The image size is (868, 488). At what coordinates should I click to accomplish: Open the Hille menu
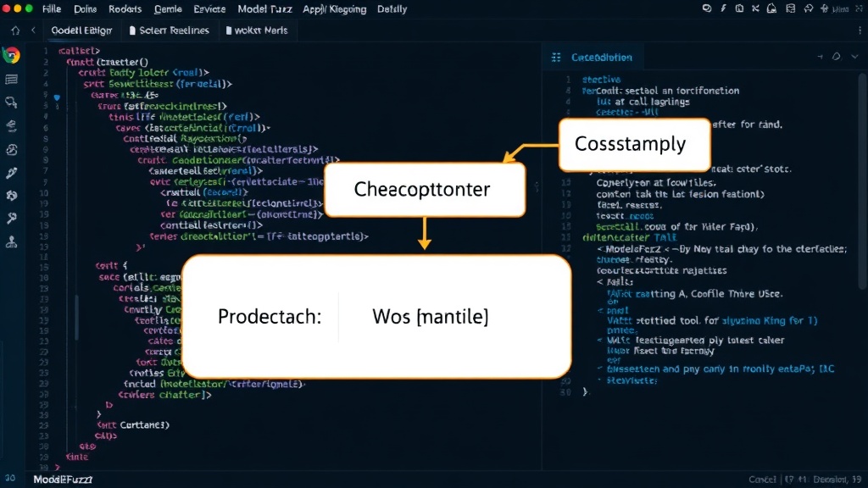point(52,8)
